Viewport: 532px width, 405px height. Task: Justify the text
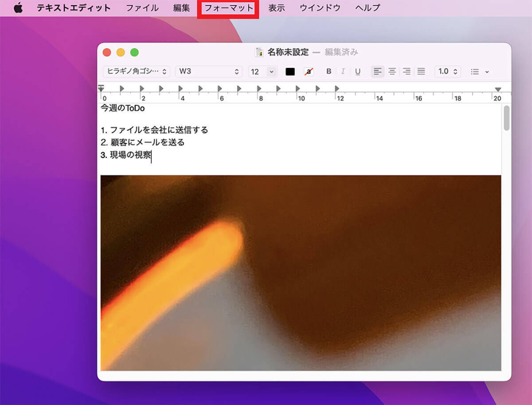(421, 71)
